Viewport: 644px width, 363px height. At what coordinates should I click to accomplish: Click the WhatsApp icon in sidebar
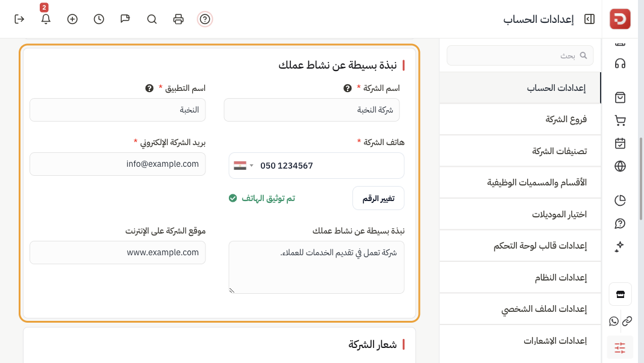pyautogui.click(x=614, y=321)
